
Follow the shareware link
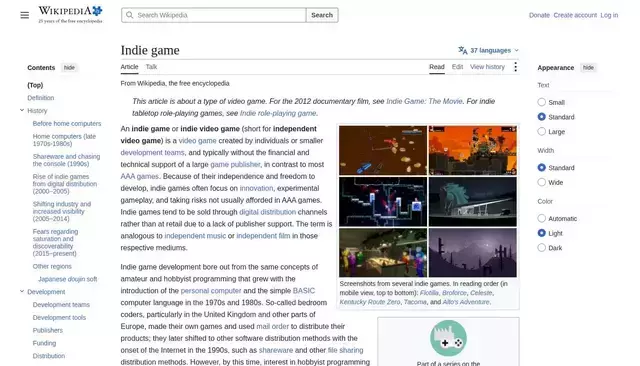point(276,350)
